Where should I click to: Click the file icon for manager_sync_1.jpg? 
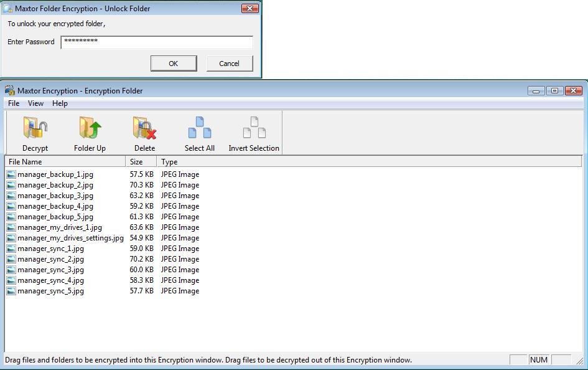[x=11, y=249]
